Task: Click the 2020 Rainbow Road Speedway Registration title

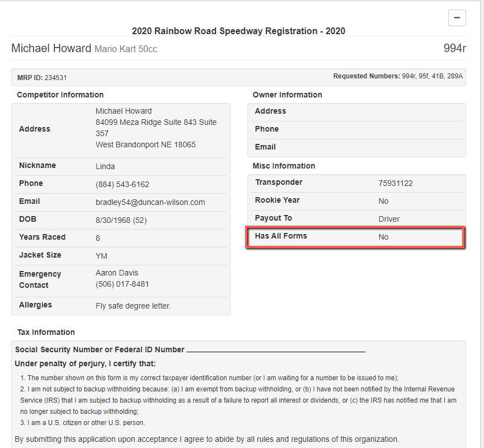Action: pos(238,31)
